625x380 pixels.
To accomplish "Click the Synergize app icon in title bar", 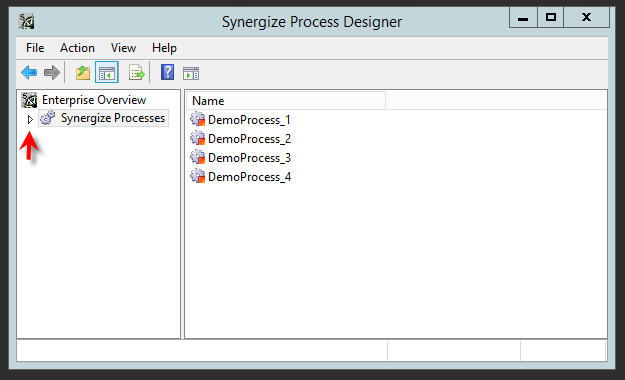I will point(27,22).
